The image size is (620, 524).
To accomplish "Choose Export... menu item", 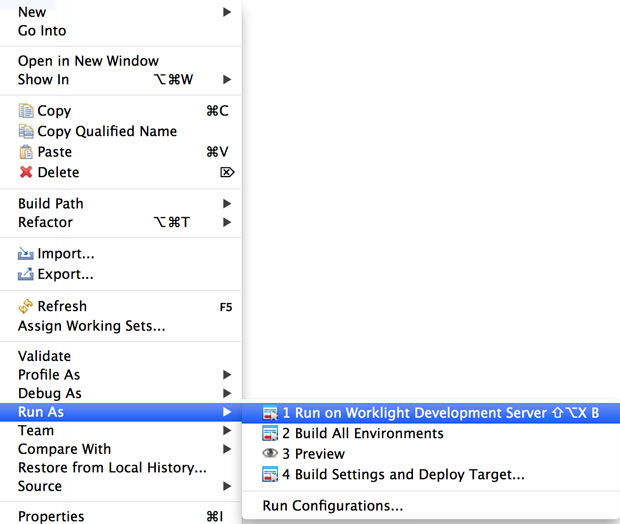I will 121,274.
